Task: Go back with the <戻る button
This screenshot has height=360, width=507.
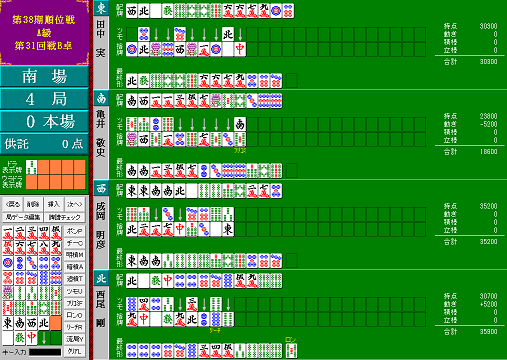Action: 13,204
